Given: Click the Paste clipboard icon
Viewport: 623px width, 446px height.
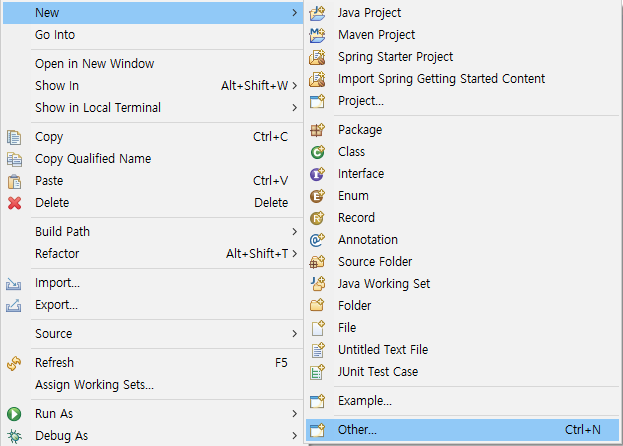Looking at the screenshot, I should pyautogui.click(x=14, y=181).
